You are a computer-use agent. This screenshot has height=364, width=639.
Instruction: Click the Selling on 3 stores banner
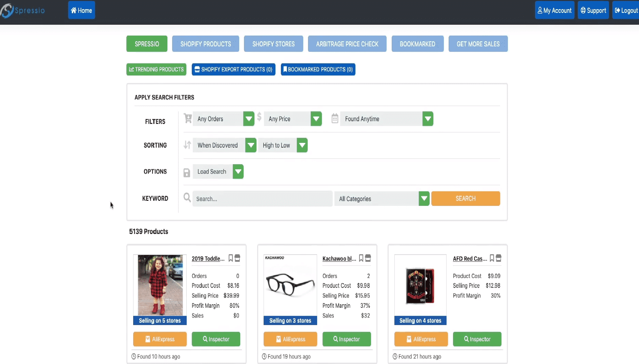pos(290,321)
